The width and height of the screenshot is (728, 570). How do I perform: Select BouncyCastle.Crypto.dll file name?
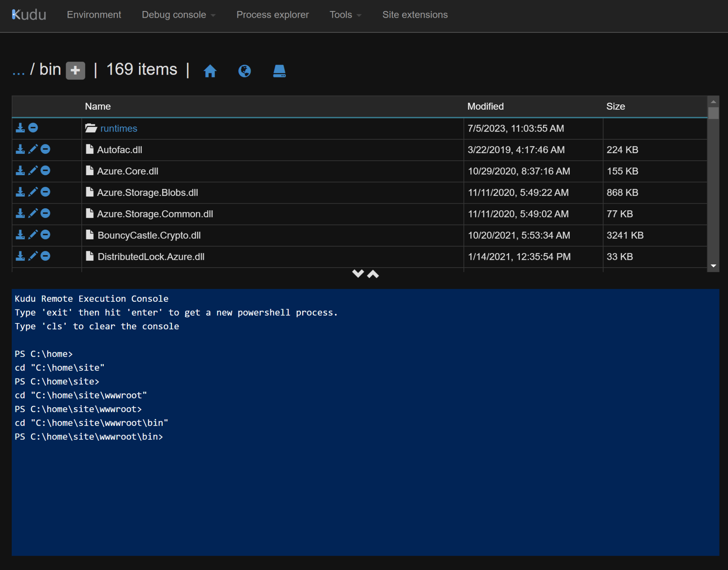pos(149,235)
